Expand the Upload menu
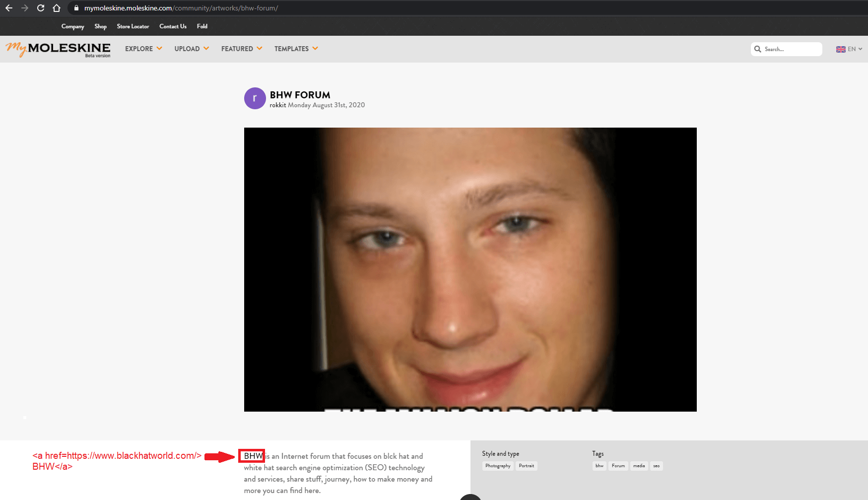Image resolution: width=868 pixels, height=500 pixels. pos(192,49)
